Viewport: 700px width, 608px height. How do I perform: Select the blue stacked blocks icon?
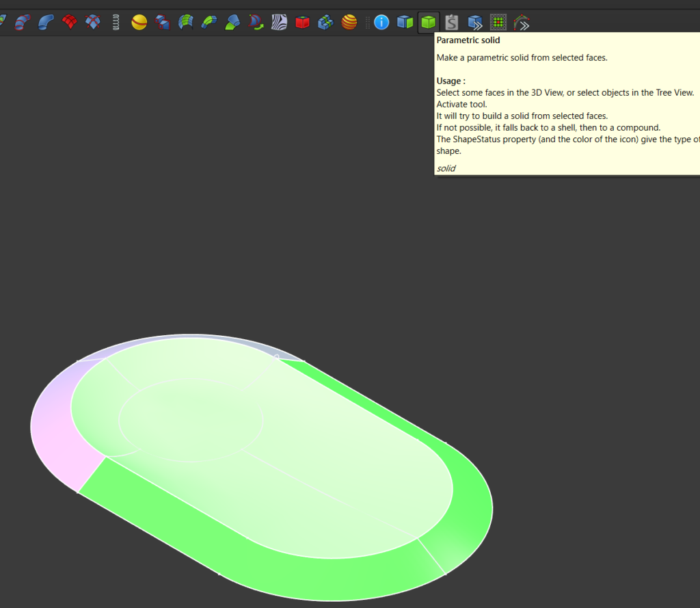(326, 23)
